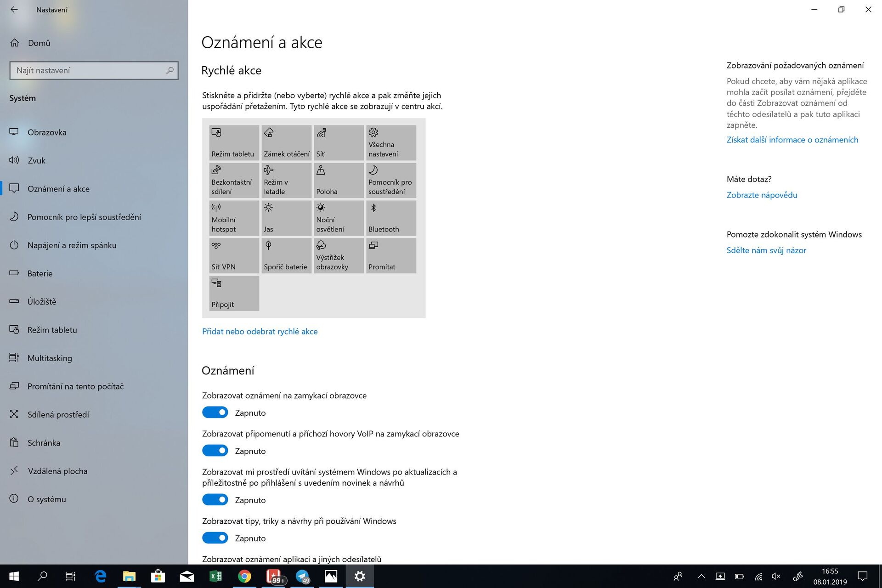Disable notifications on the lock screen toggle
This screenshot has height=588, width=882.
pyautogui.click(x=215, y=412)
